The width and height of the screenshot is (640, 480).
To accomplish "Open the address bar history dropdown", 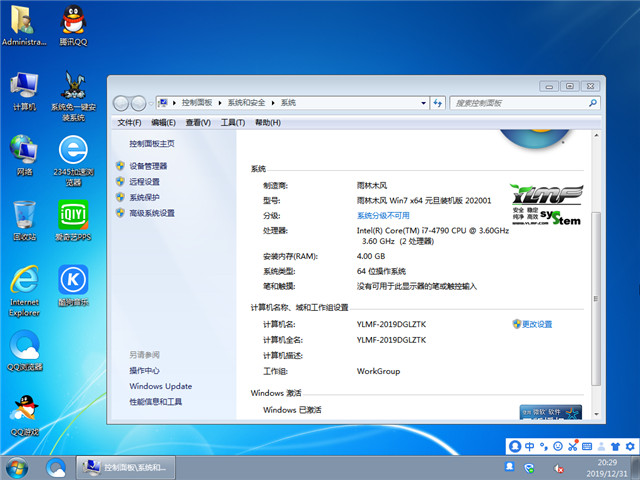I will coord(423,103).
